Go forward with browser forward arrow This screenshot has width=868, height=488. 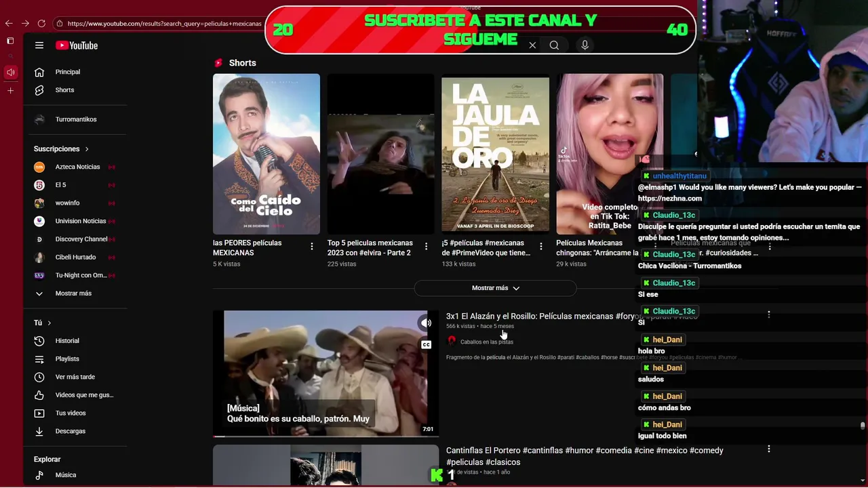(x=25, y=23)
